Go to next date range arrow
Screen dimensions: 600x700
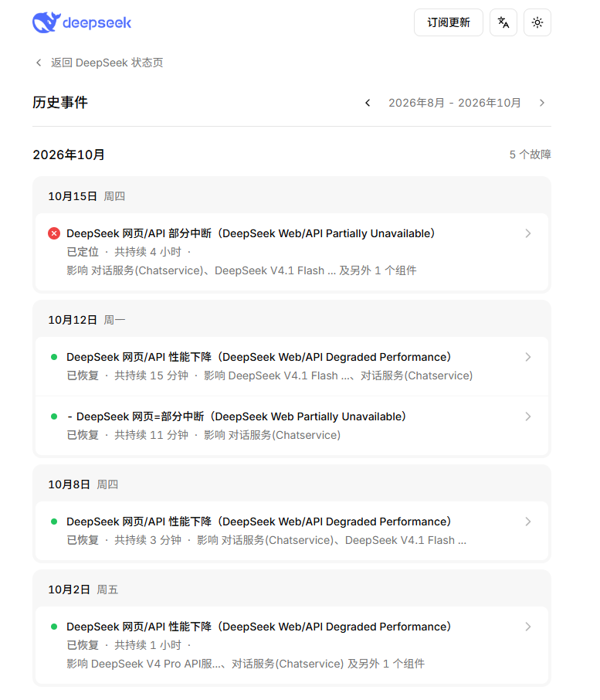pos(542,103)
